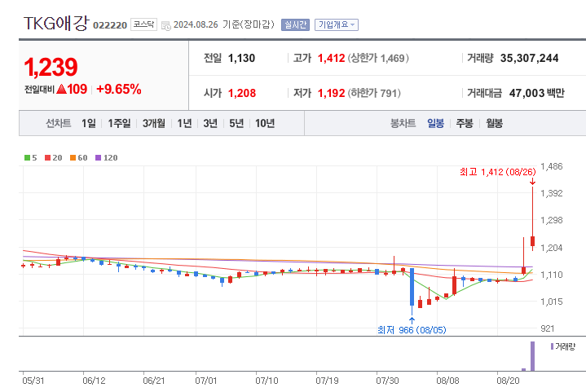Open the 기업개요 dropdown
The image size is (586, 392).
coord(337,24)
